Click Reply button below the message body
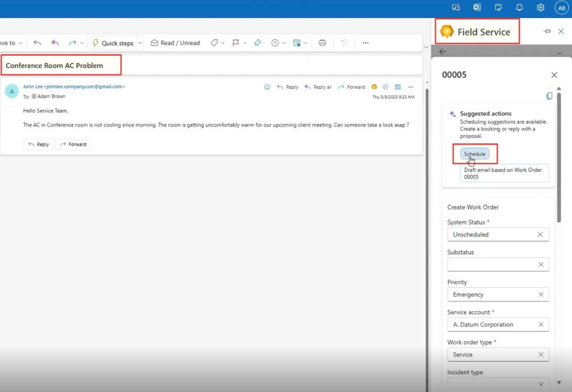The height and width of the screenshot is (392, 572). (x=39, y=144)
